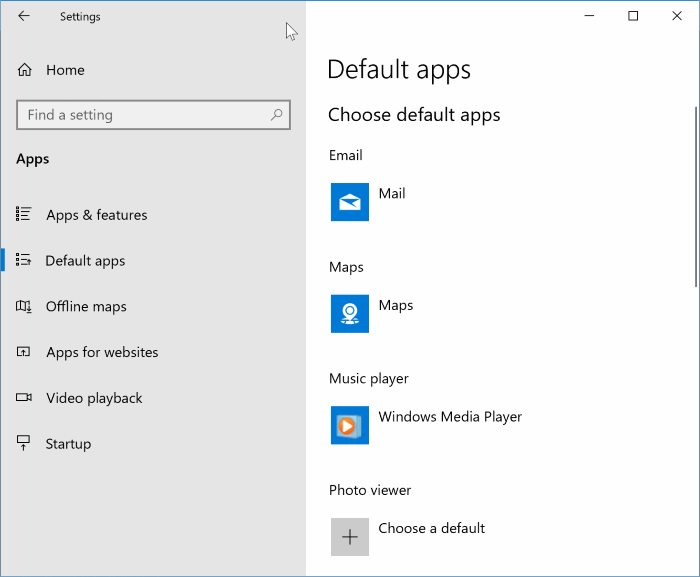Click the plus icon under Photo viewer
This screenshot has width=700, height=577.
pos(350,537)
